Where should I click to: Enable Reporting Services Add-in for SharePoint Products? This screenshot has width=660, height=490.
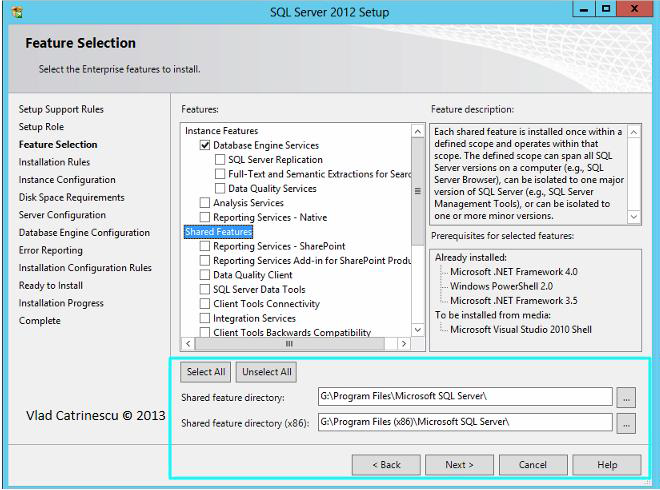click(x=205, y=260)
